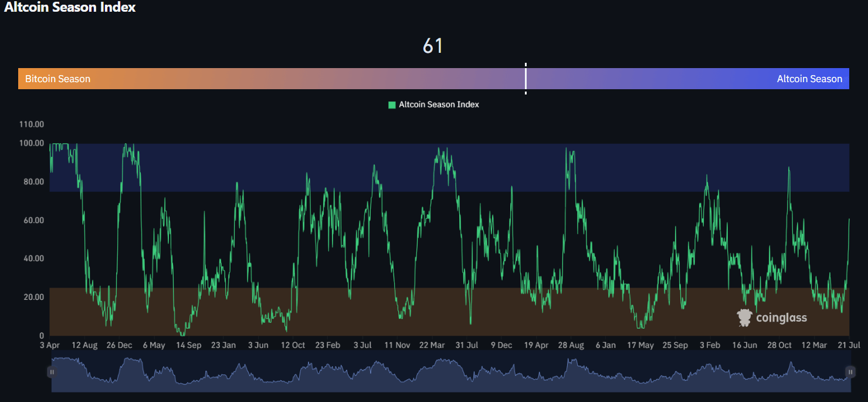The width and height of the screenshot is (868, 402).
Task: Click the Altcoin Season Index page title
Action: [x=70, y=8]
